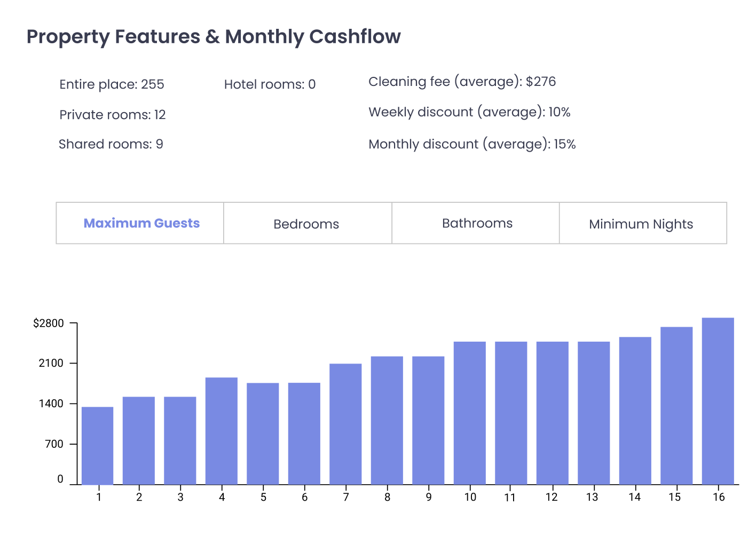Screen dimensions: 756x537
Task: Switch to the Bedrooms tab
Action: 308,223
